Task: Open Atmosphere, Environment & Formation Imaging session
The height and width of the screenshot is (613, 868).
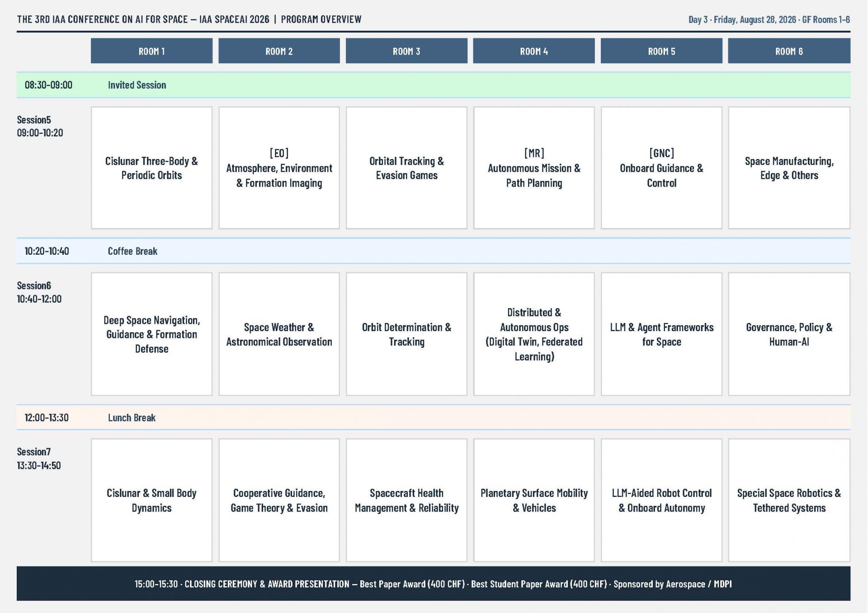Action: (x=279, y=168)
